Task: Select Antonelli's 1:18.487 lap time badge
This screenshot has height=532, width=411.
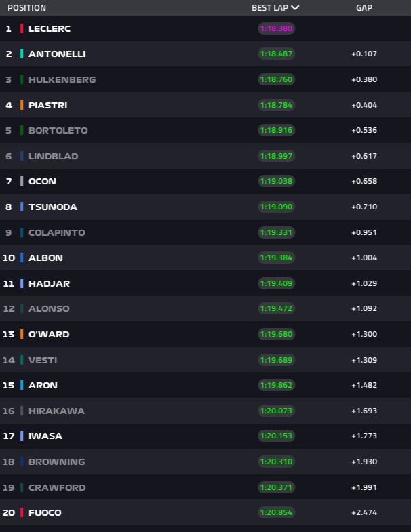Action: pos(276,54)
